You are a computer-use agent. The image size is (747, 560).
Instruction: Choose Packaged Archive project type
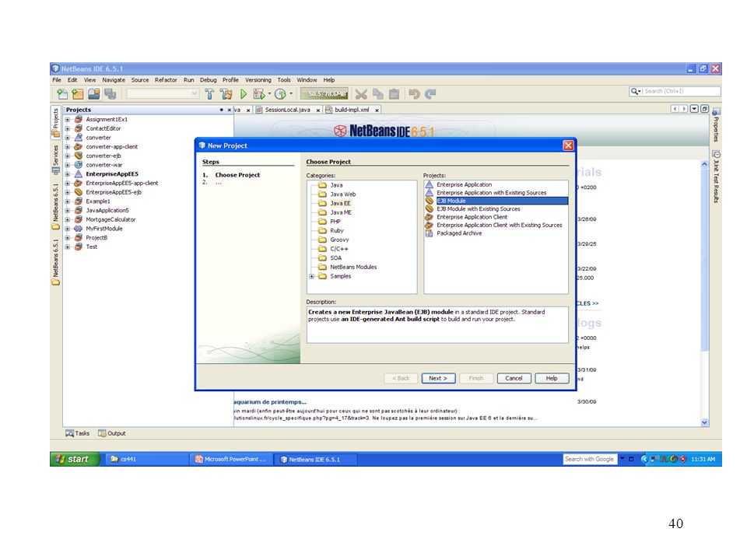pyautogui.click(x=459, y=233)
